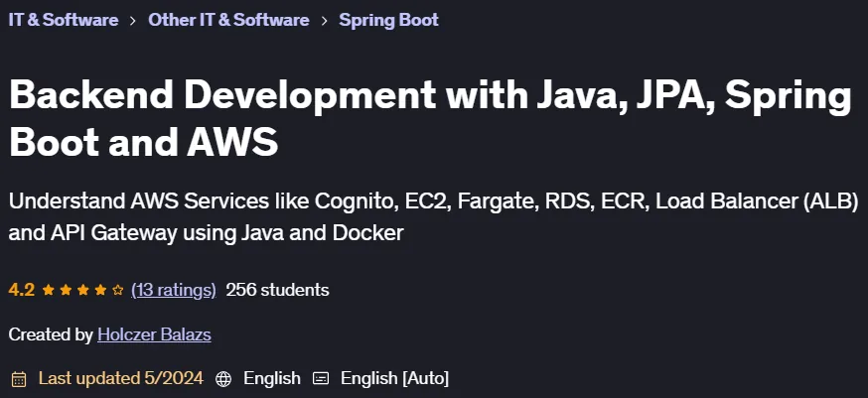This screenshot has width=868, height=398.
Task: Click the 256 students text
Action: point(277,290)
